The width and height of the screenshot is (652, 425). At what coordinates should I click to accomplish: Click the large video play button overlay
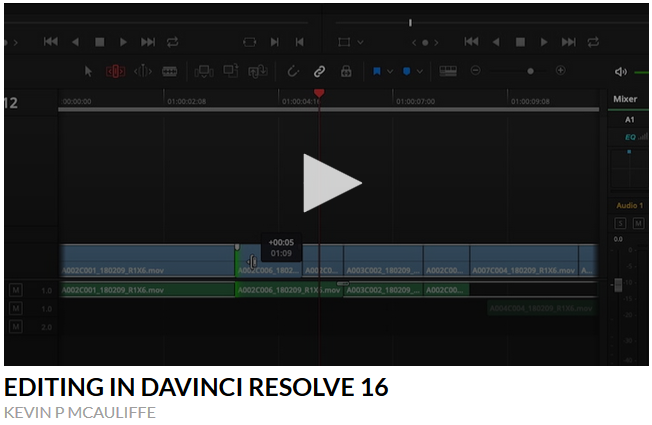point(332,183)
